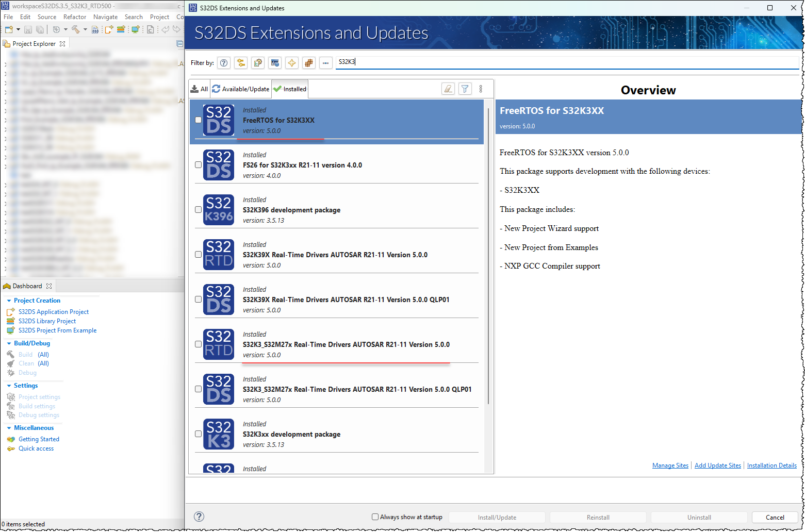Click the funnel filter icon above the package list
Image resolution: width=805 pixels, height=532 pixels.
click(x=465, y=88)
